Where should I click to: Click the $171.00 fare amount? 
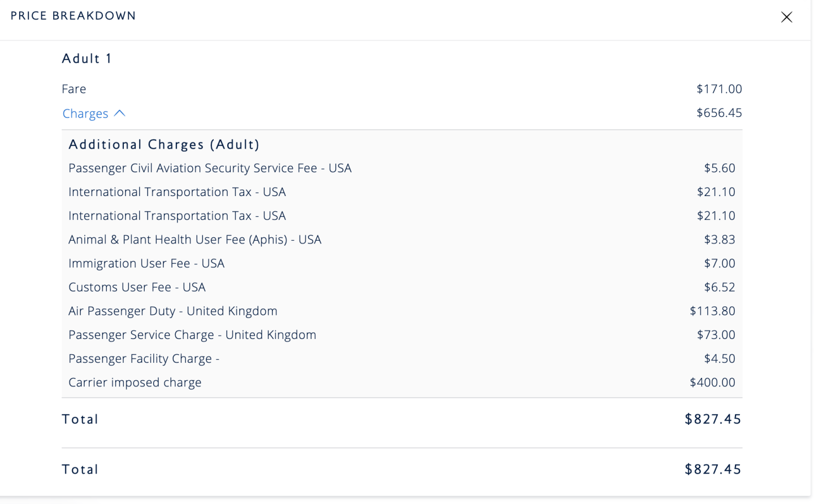coord(718,89)
